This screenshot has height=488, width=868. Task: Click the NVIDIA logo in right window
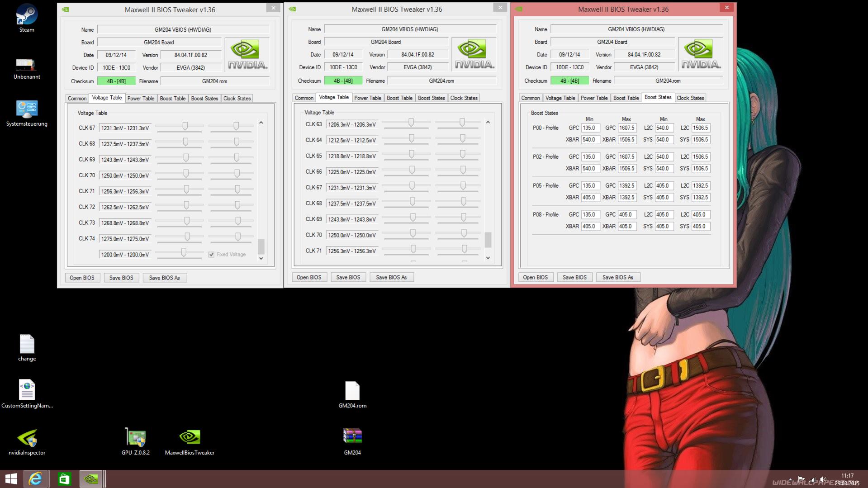click(701, 54)
